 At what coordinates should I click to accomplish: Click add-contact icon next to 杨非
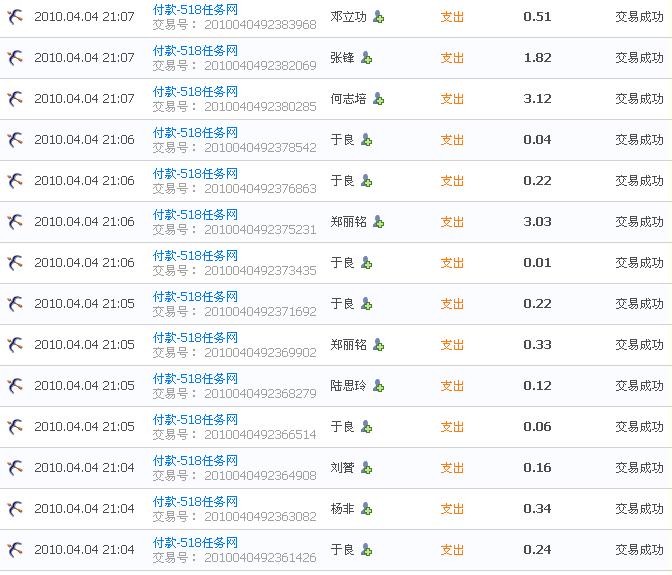click(x=366, y=509)
